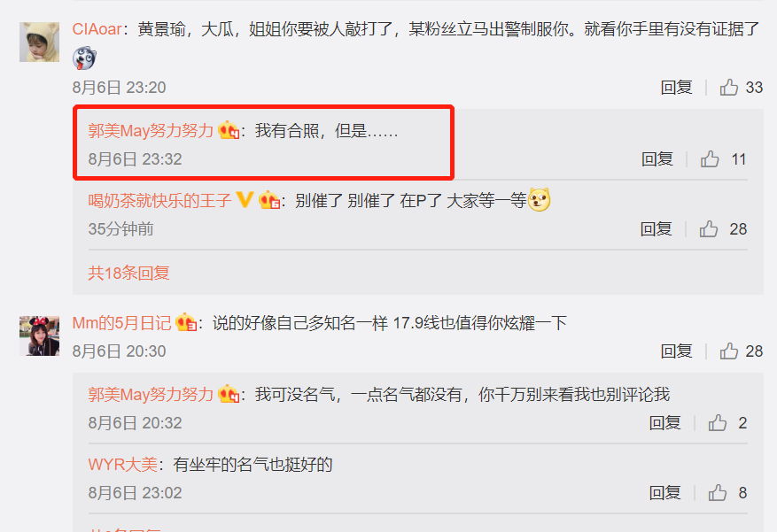Click the crown badge next to Mm的5月日记
Viewport: 777px width, 532px height.
[x=186, y=323]
